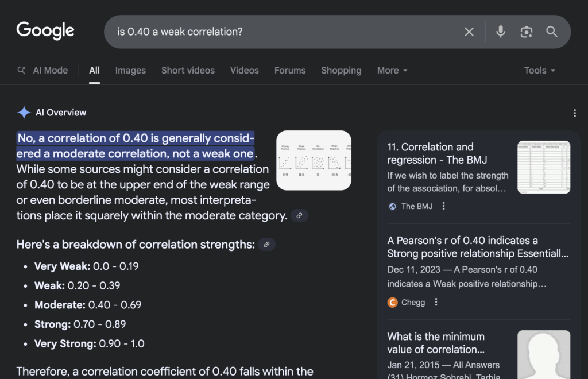Screen dimensions: 588x379
Task: Open three-dot menu next to The BMJ
Action: tap(443, 206)
